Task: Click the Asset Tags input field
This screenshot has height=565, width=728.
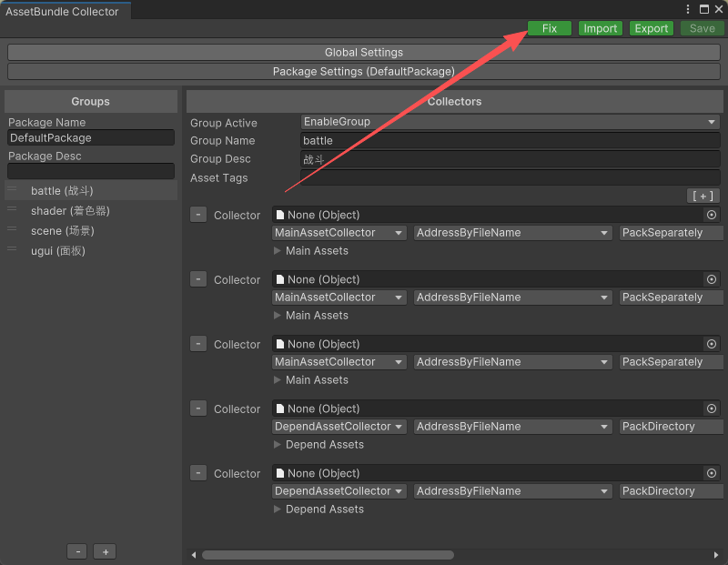Action: pyautogui.click(x=511, y=177)
